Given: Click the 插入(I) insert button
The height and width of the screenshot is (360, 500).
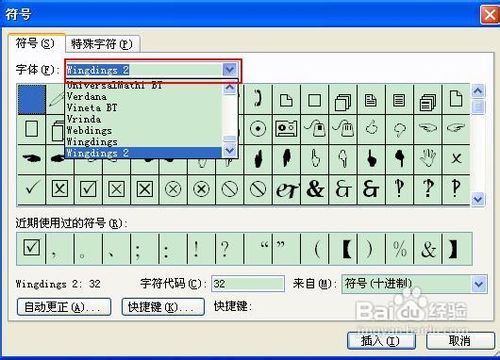Looking at the screenshot, I should tap(381, 341).
